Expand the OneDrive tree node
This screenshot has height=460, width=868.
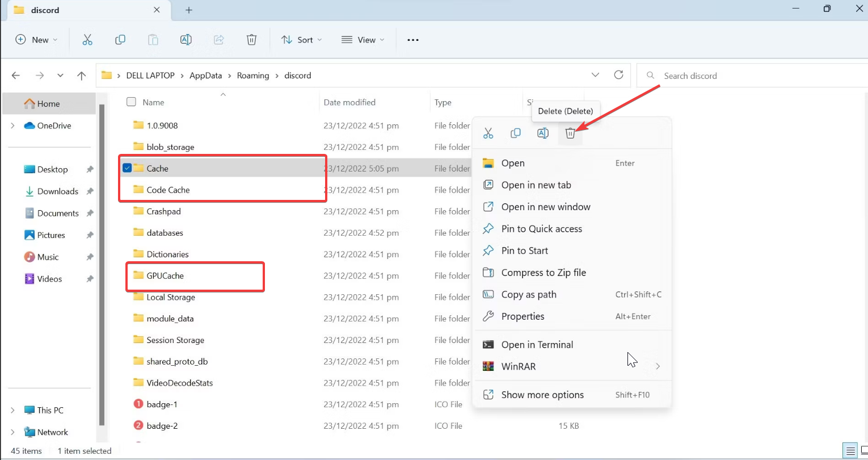click(12, 126)
